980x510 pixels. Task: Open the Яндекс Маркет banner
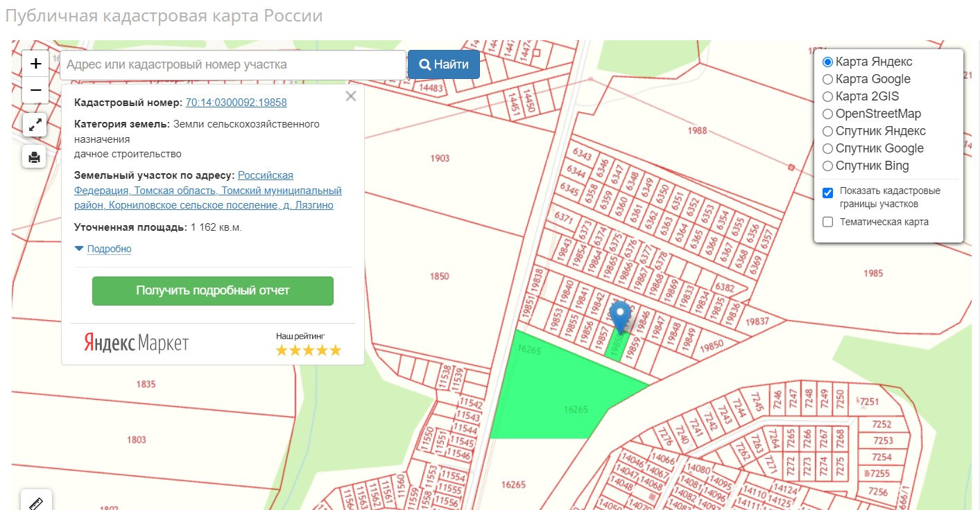(137, 343)
